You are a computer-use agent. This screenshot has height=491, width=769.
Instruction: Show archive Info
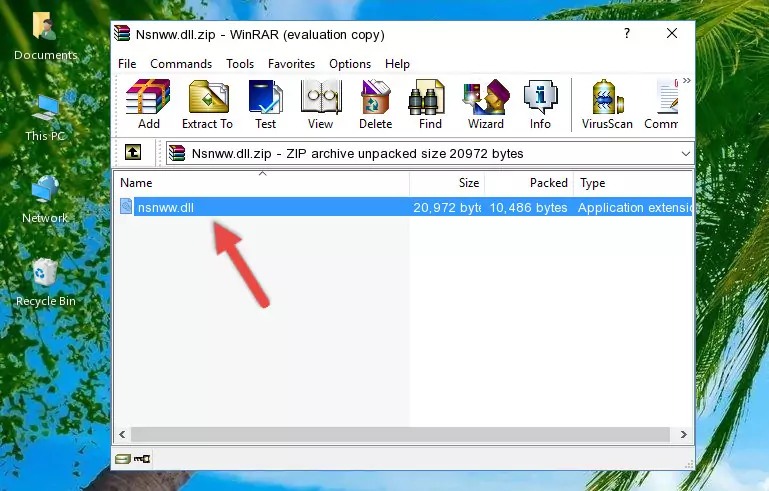click(540, 104)
